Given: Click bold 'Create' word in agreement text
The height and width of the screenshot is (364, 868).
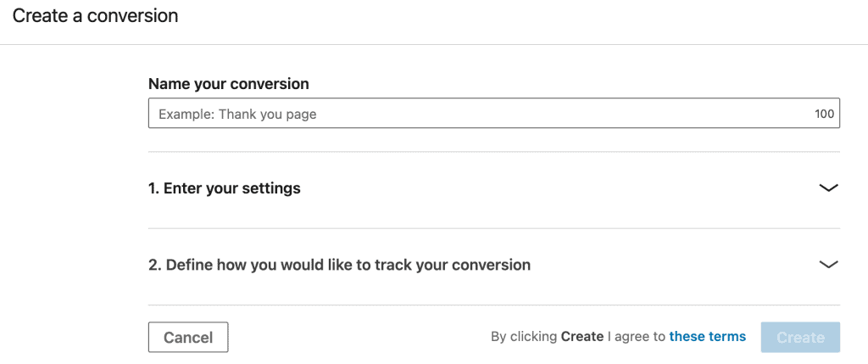Looking at the screenshot, I should point(581,337).
